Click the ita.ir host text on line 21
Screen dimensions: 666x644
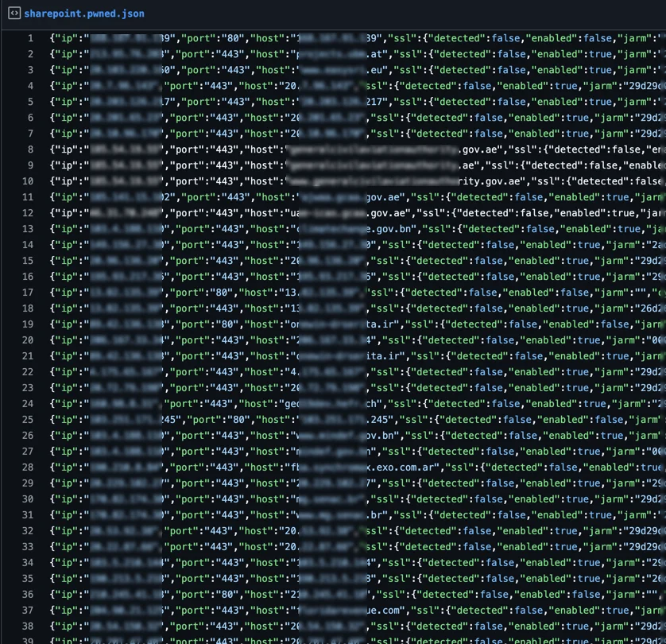coord(383,356)
